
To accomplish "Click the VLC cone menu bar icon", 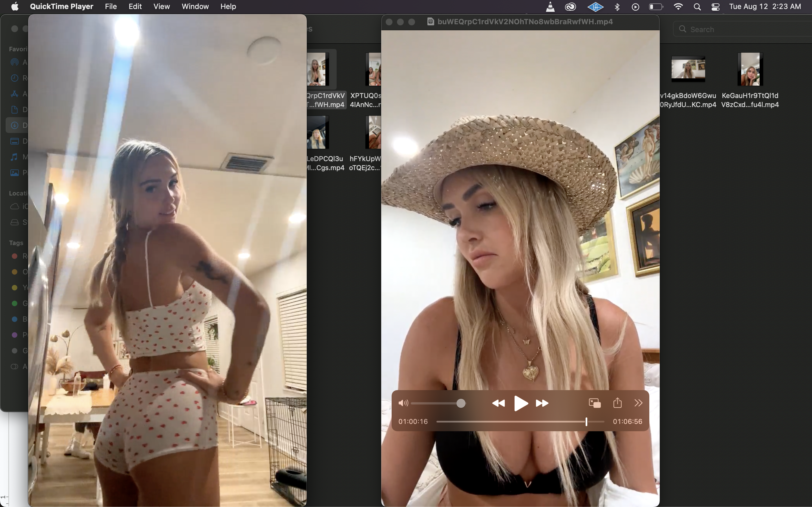I will point(550,7).
